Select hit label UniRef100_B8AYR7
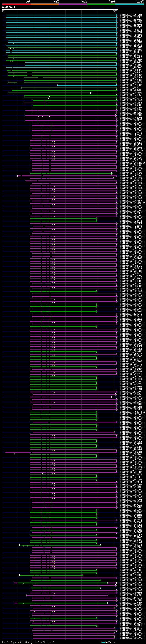 [x=131, y=58]
